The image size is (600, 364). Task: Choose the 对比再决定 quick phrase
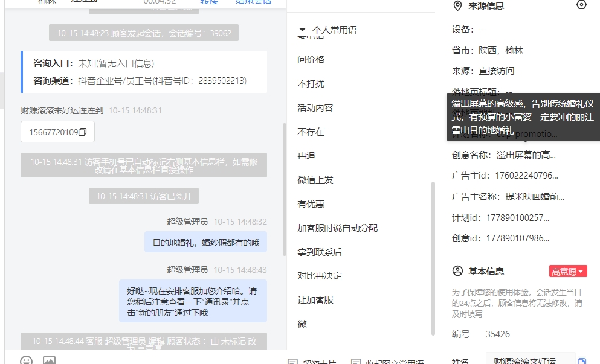point(320,276)
